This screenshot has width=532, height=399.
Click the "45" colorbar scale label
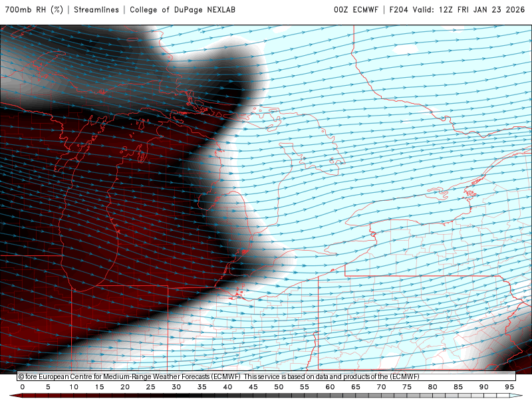click(x=253, y=387)
